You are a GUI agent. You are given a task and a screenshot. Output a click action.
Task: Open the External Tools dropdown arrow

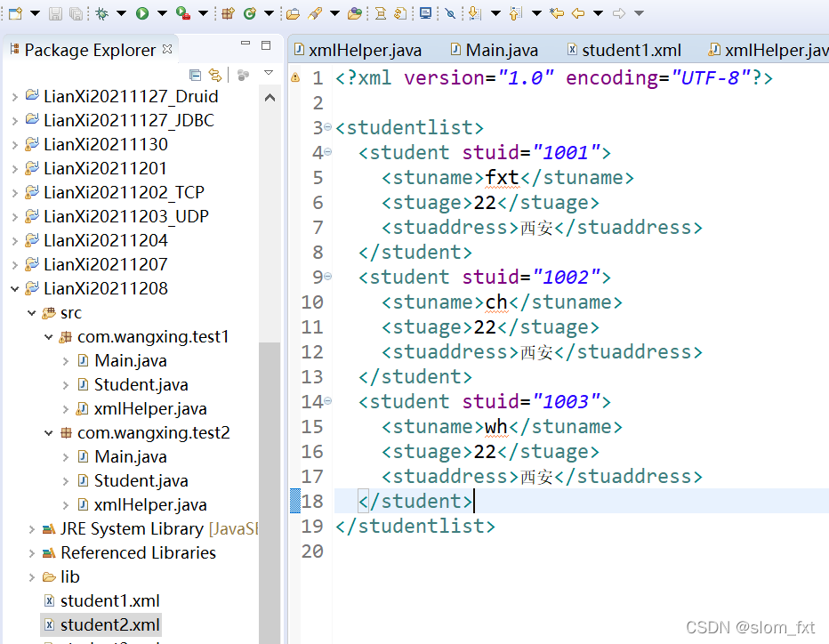[x=203, y=13]
